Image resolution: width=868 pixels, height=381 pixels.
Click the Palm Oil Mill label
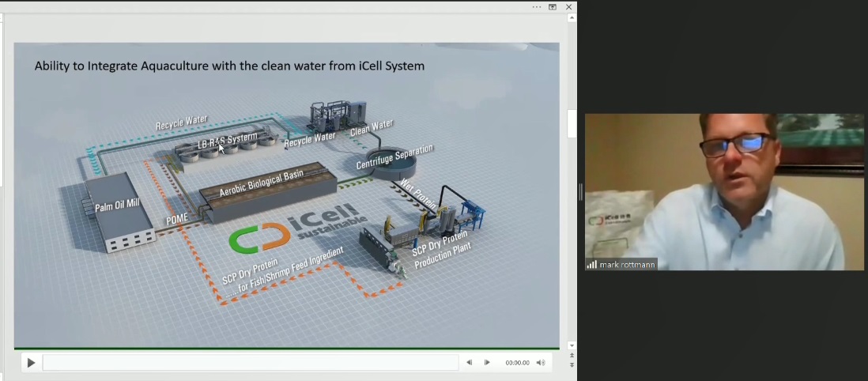coord(117,205)
